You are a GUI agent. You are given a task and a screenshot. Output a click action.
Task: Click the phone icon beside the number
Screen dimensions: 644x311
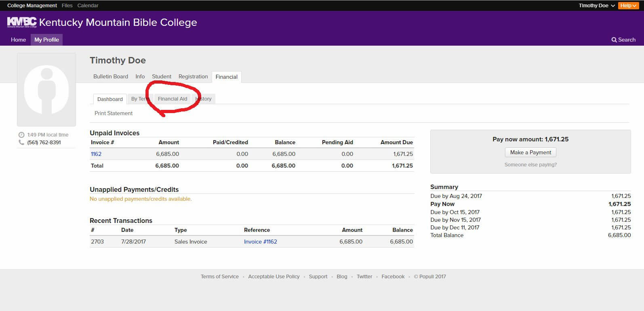pos(21,143)
